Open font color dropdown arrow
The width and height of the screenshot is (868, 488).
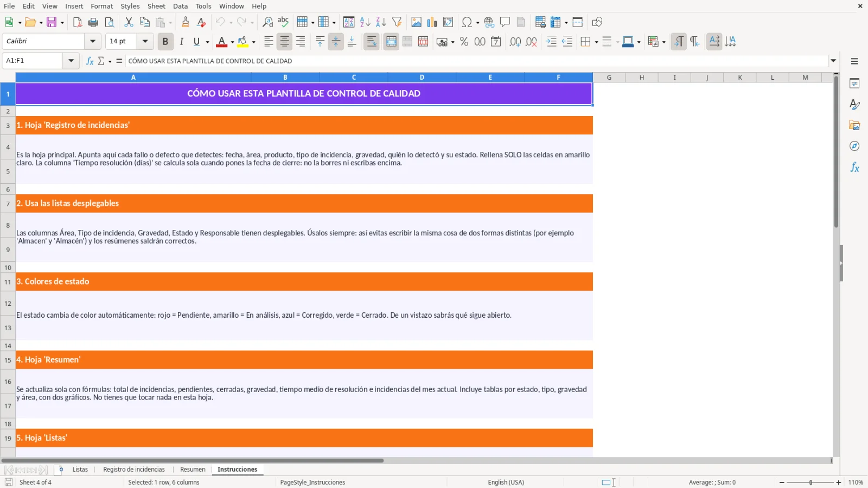232,42
